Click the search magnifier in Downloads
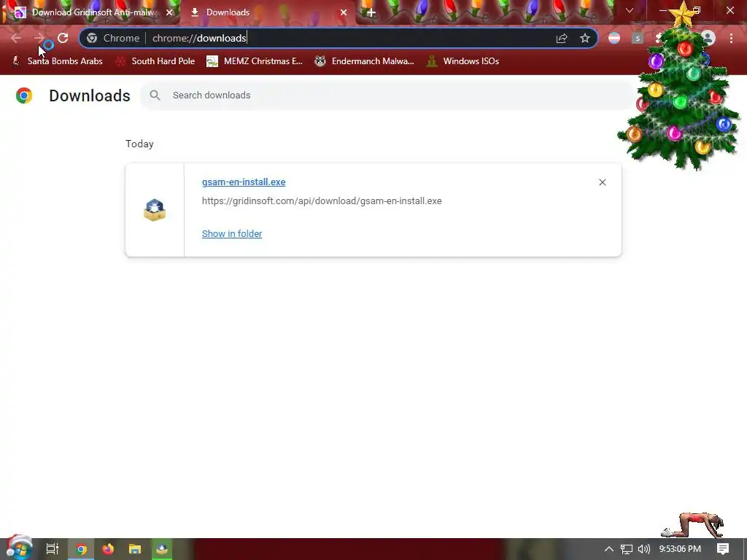 [155, 96]
